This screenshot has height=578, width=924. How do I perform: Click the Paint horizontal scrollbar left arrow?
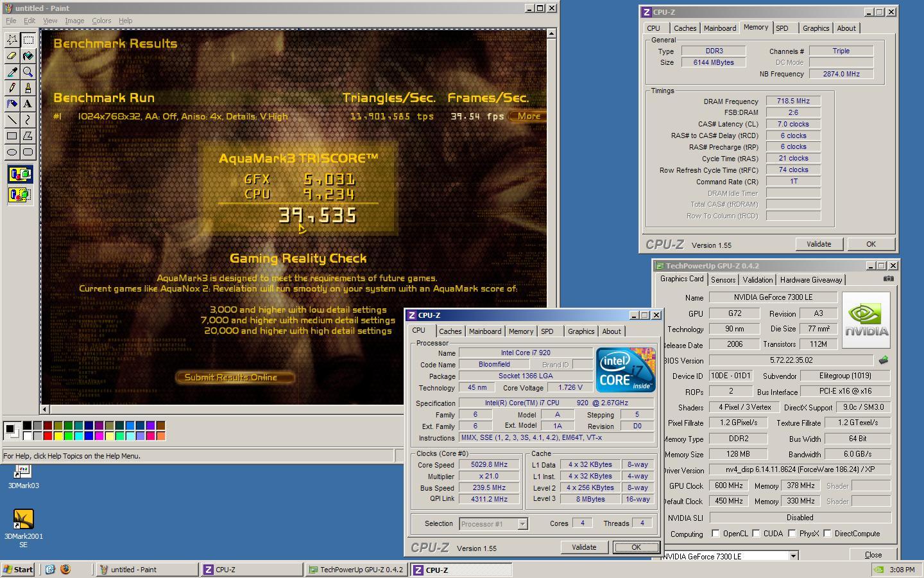click(x=44, y=409)
